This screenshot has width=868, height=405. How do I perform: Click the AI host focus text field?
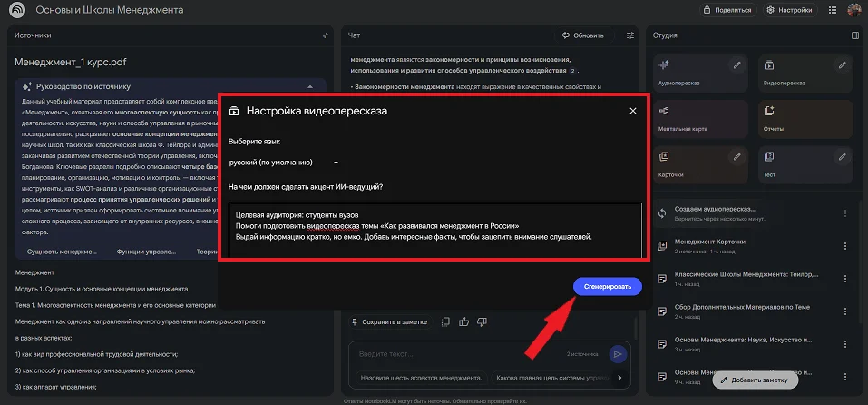point(434,230)
